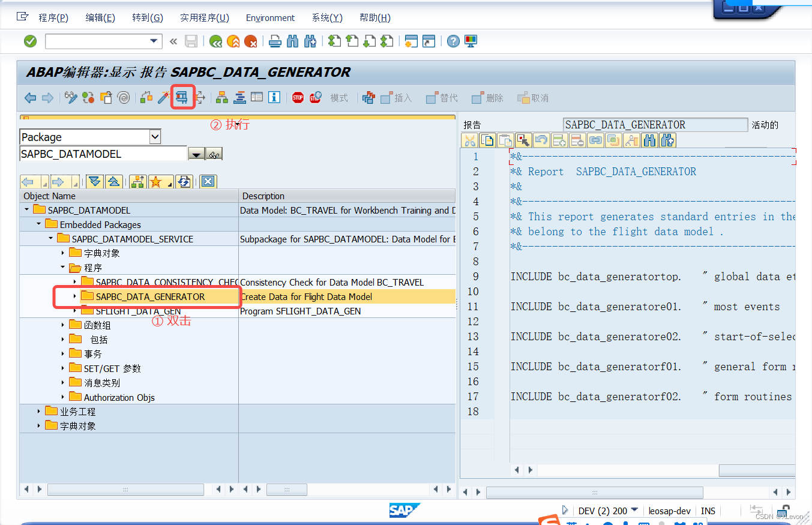Collapse the 程序 folder node
The image size is (812, 525).
tap(62, 268)
